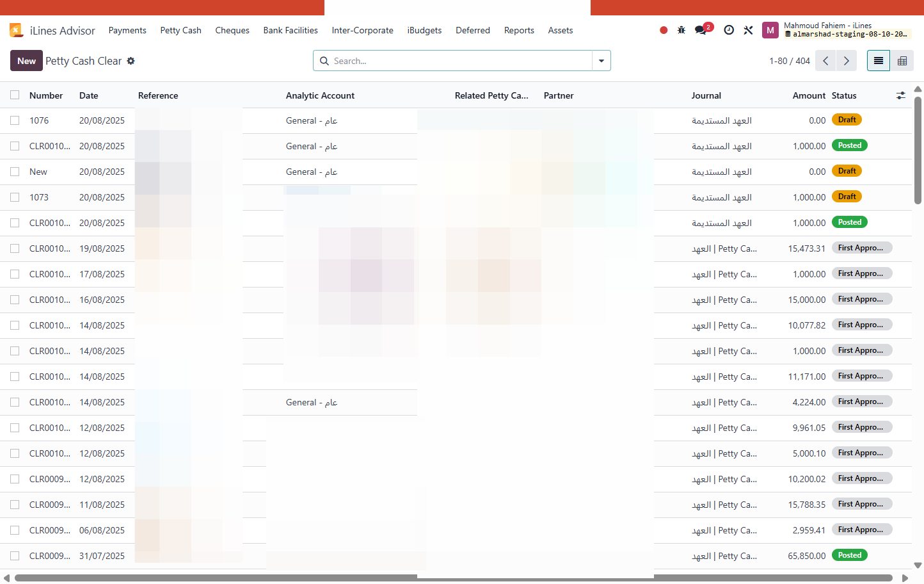Expand the search options dropdown arrow

click(601, 61)
